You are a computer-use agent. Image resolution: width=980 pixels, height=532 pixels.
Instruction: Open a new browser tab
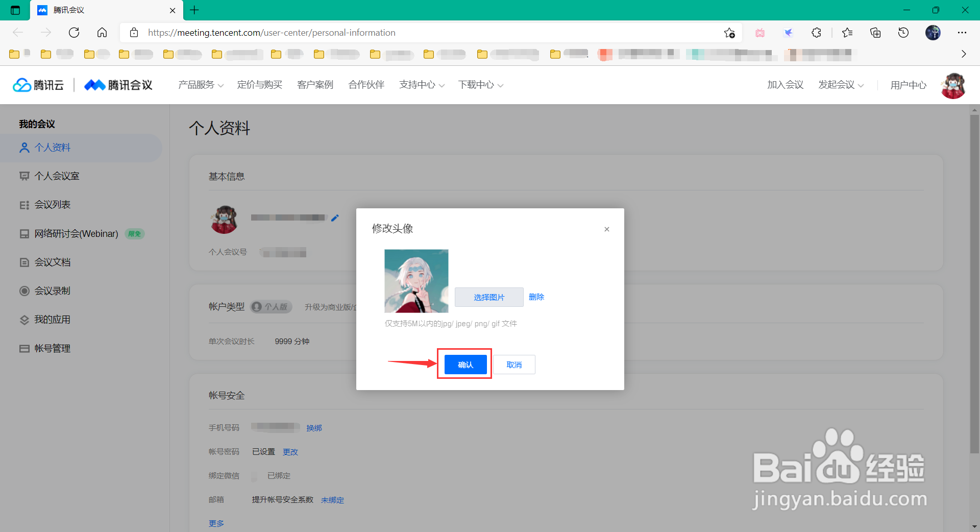[194, 10]
